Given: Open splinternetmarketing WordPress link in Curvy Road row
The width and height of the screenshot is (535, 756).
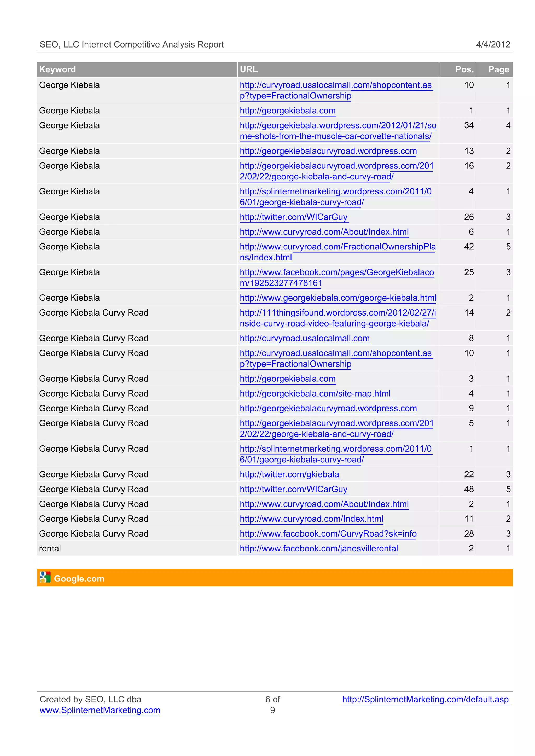Looking at the screenshot, I should pyautogui.click(x=336, y=454).
